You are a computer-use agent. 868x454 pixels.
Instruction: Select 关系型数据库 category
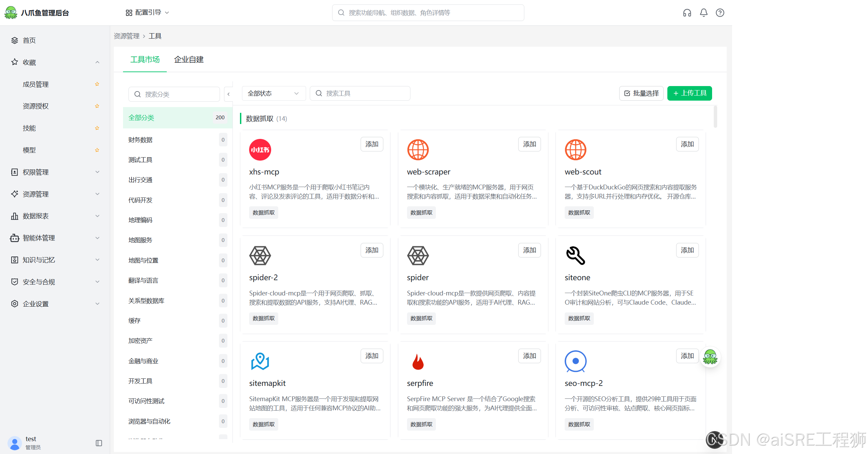[x=177, y=301]
